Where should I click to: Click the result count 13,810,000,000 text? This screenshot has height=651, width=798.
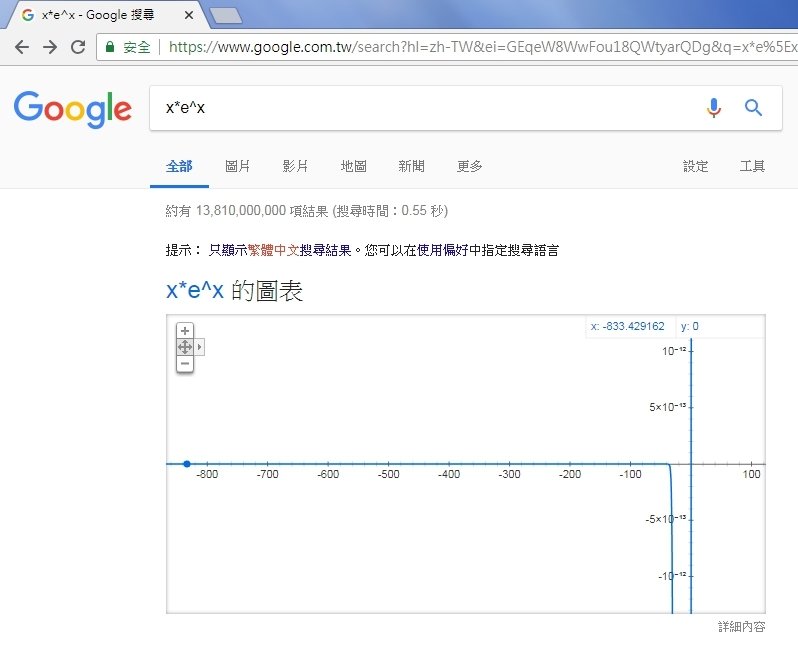(x=241, y=211)
